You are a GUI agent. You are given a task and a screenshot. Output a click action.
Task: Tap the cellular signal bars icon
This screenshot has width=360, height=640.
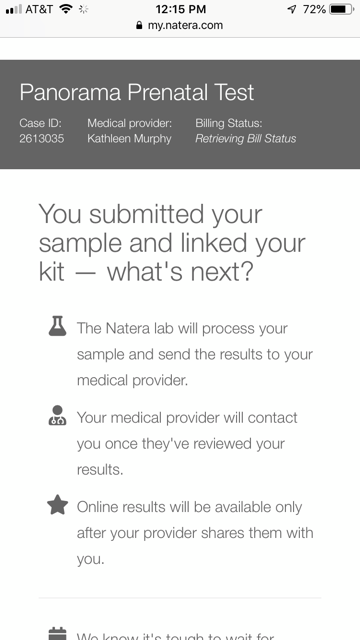click(14, 9)
